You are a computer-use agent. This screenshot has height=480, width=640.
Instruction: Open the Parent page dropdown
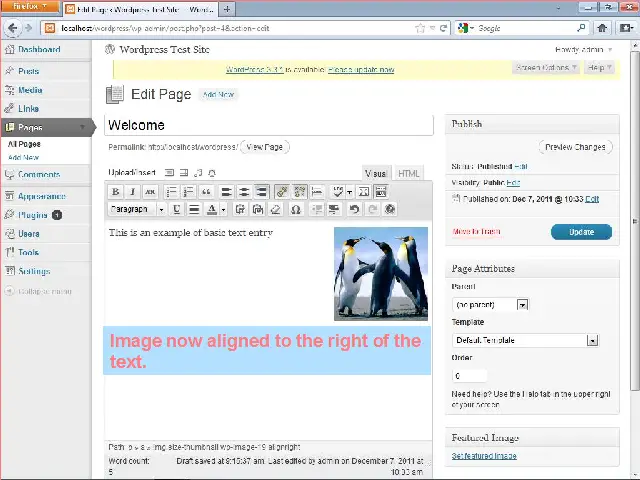(x=490, y=304)
